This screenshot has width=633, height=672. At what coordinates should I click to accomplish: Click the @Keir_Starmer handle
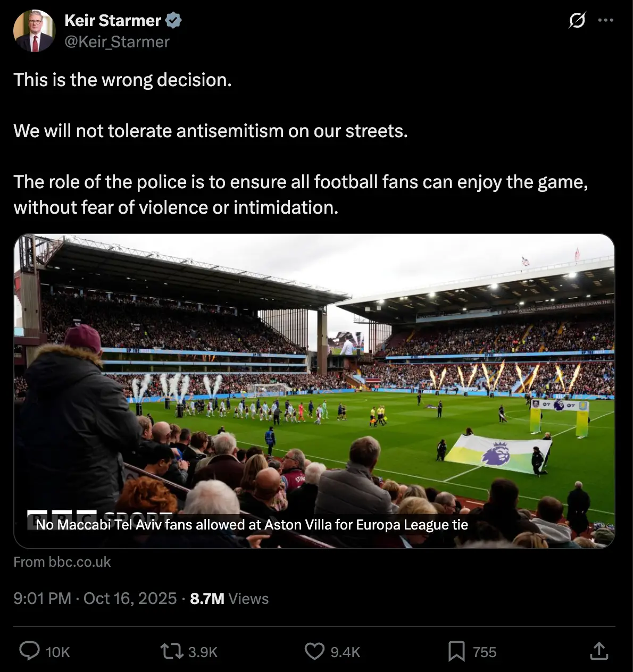click(x=117, y=41)
